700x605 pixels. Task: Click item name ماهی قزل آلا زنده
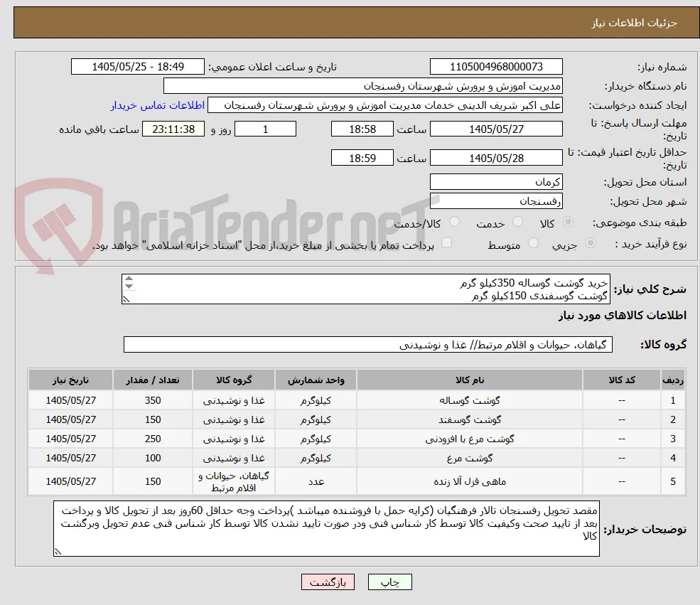click(x=470, y=481)
